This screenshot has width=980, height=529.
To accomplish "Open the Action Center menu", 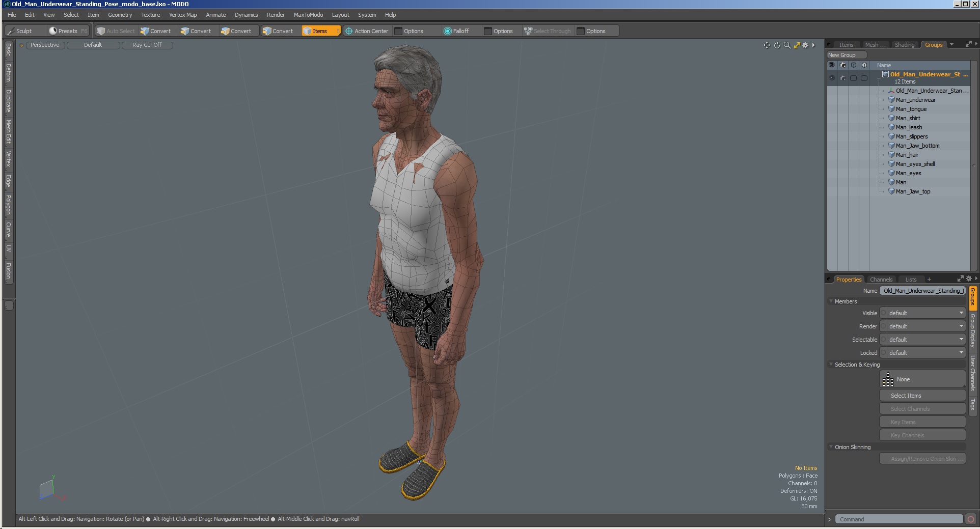I will [x=367, y=31].
